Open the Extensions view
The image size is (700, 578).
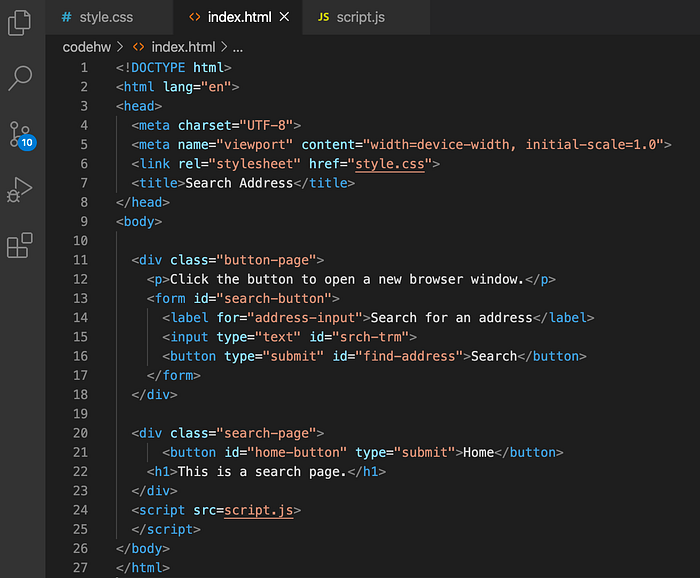(20, 245)
